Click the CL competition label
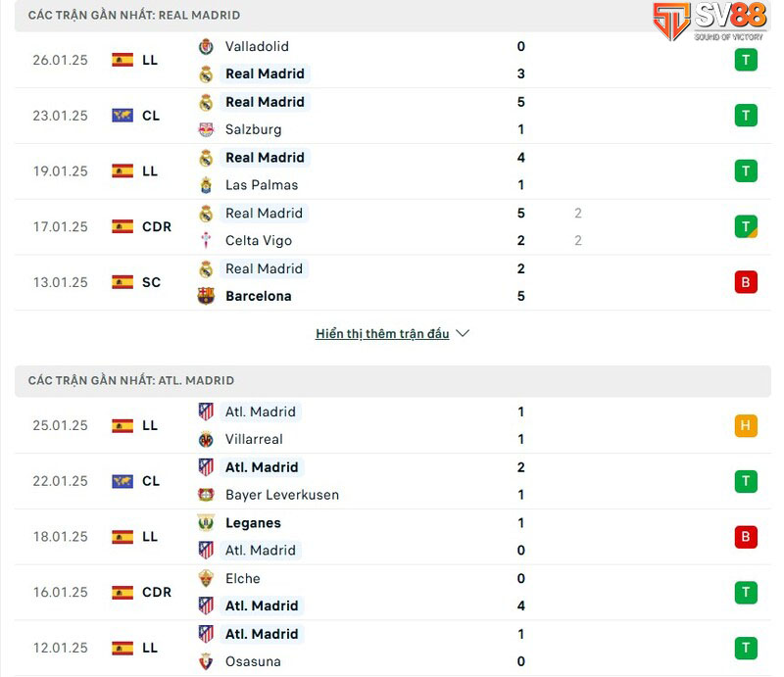This screenshot has height=677, width=784. point(151,116)
